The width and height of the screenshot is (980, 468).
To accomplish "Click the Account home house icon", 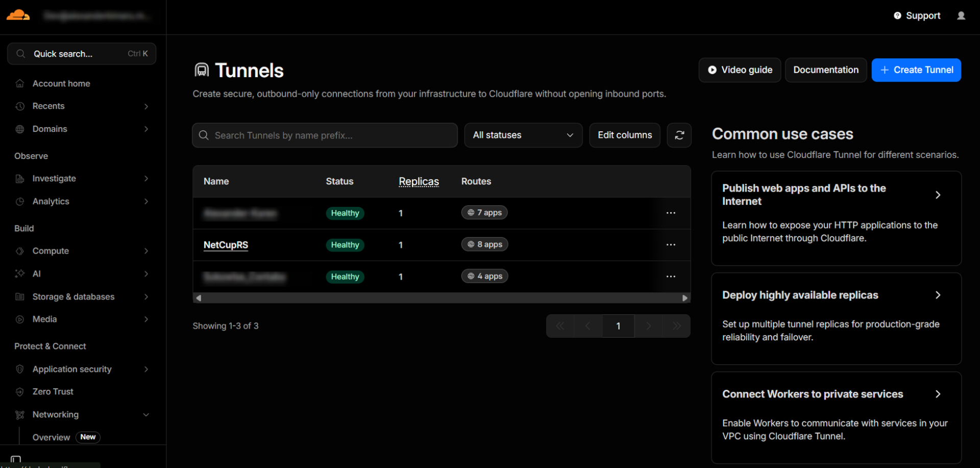I will point(20,83).
